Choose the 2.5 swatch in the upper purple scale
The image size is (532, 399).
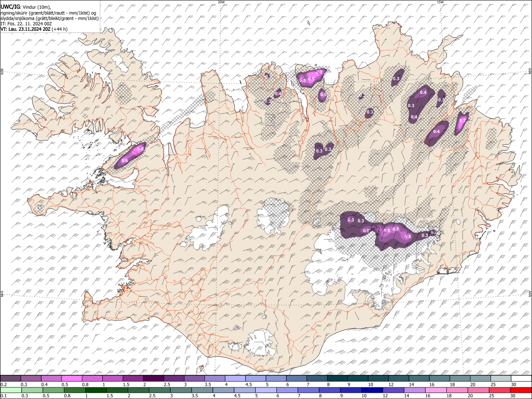pos(174,378)
